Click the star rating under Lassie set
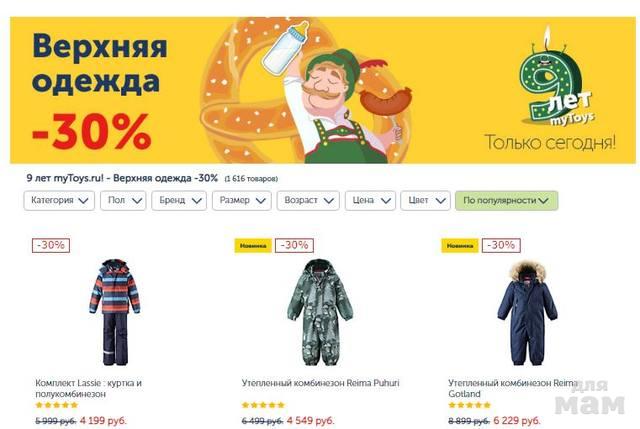 point(57,405)
